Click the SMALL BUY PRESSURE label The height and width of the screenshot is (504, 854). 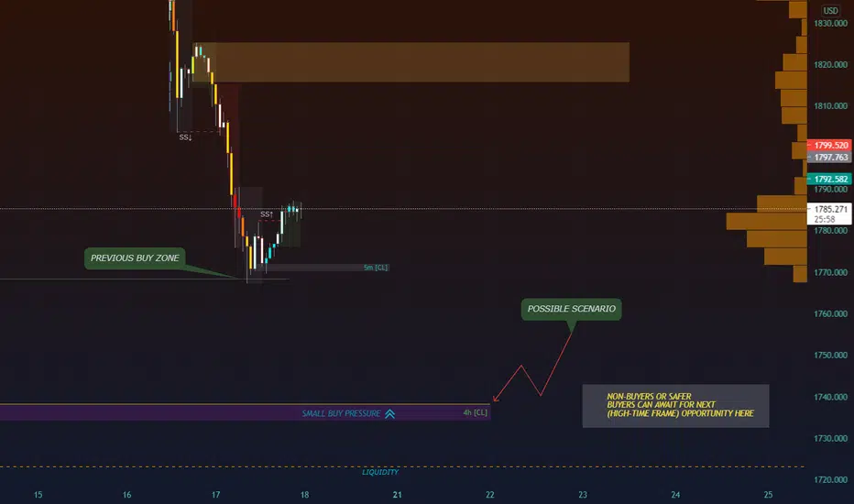coord(341,413)
